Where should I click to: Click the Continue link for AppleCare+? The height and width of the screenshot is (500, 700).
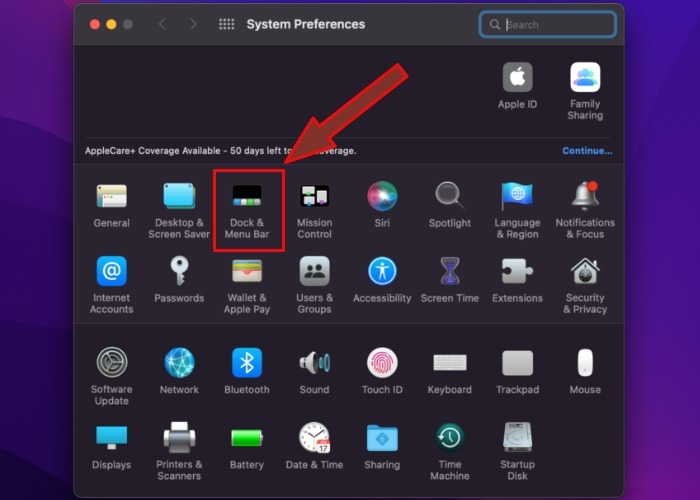[587, 151]
